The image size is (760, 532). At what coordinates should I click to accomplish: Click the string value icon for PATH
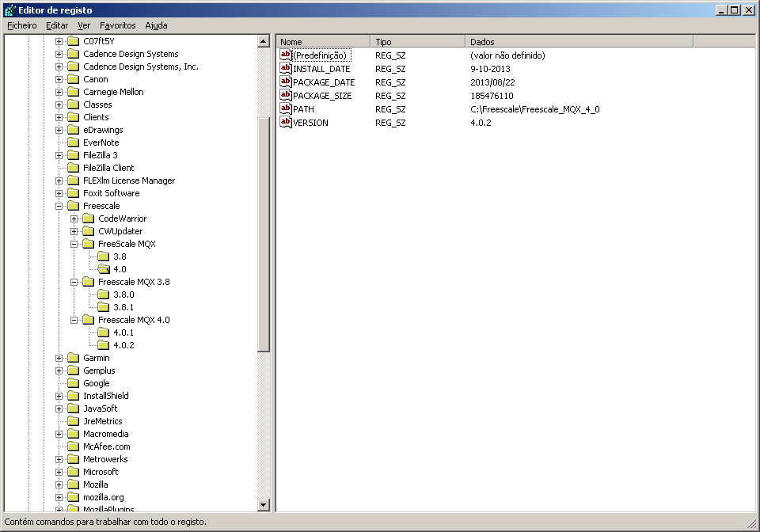click(x=286, y=109)
